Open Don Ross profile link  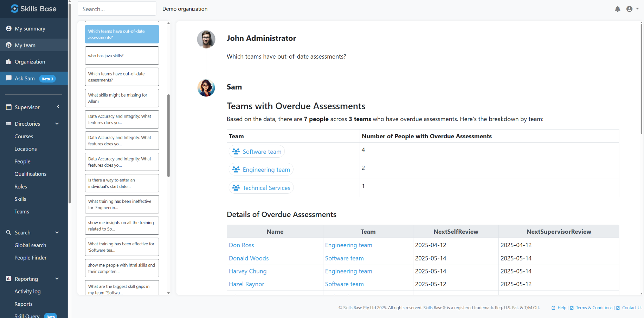click(x=241, y=245)
